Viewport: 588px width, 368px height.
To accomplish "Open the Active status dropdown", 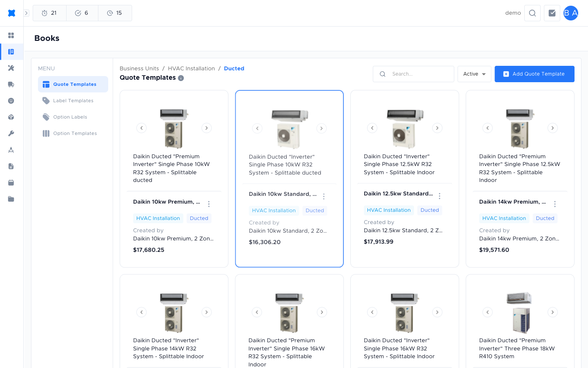I will (474, 74).
